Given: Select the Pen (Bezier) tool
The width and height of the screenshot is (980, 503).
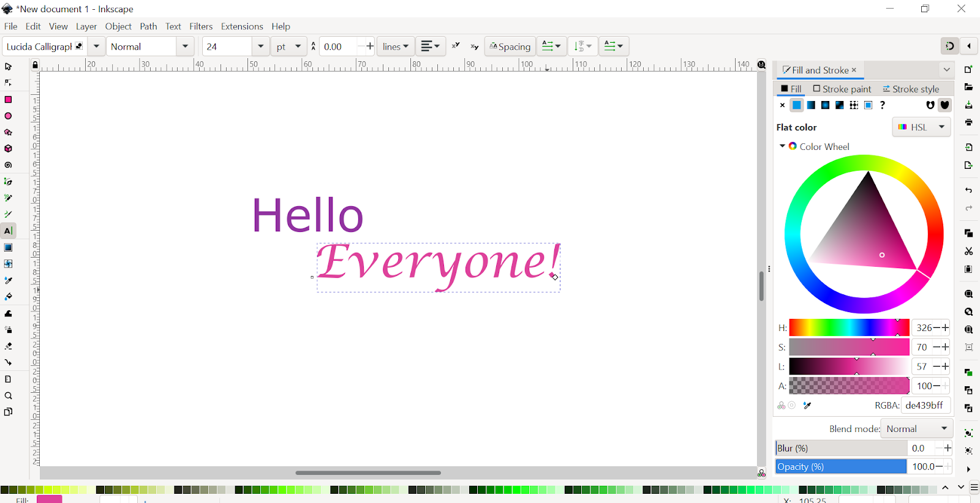Looking at the screenshot, I should click(8, 182).
